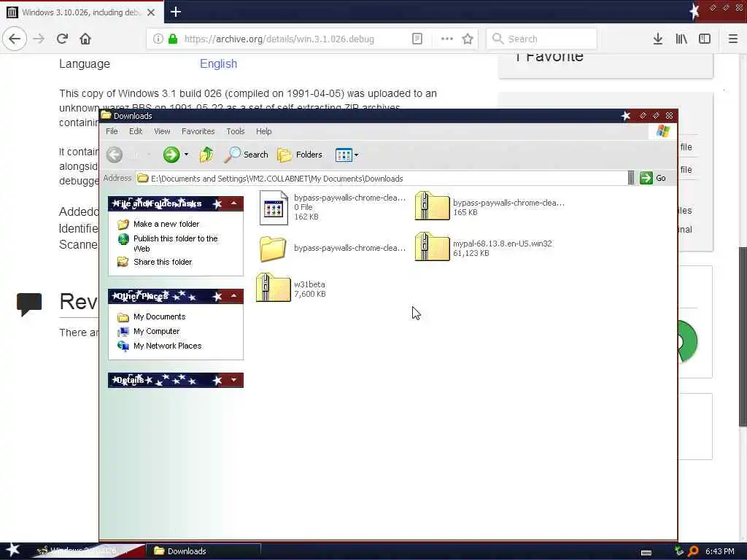Open the browser Library button

pos(681,39)
